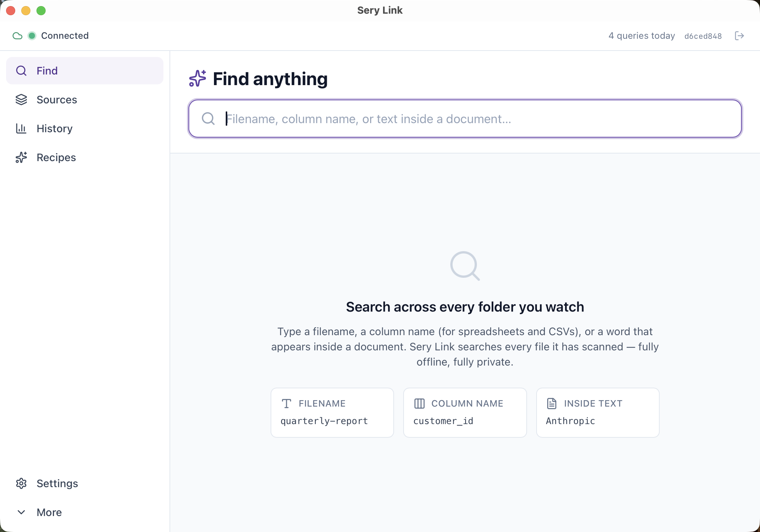Screen dimensions: 760x532
Task: Click the sparkle icon beside Find anything
Action: [198, 79]
